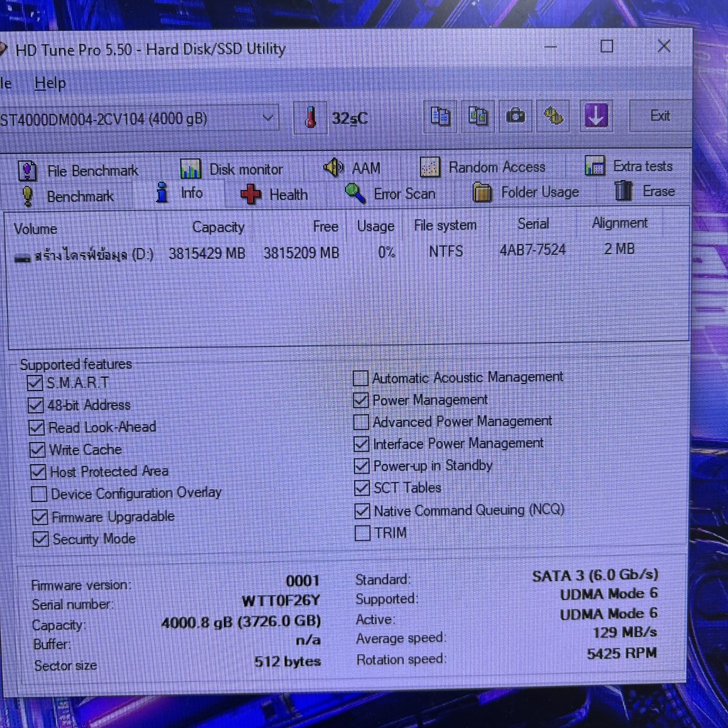Click the thermometer temperature icon

[x=310, y=119]
